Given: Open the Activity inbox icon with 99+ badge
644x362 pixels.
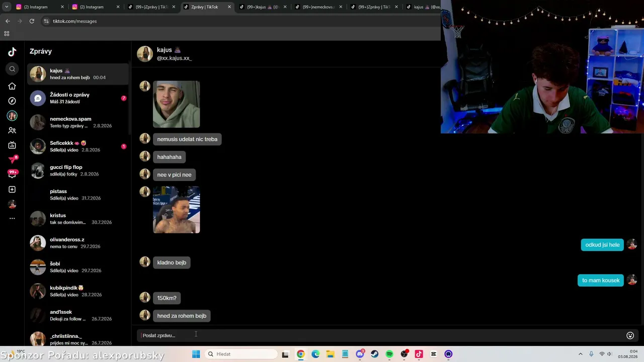Looking at the screenshot, I should pos(12,174).
